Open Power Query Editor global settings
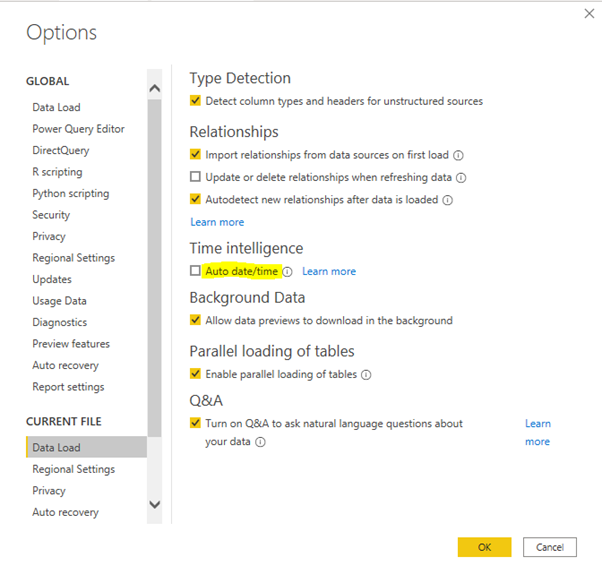Screen dimensions: 602x583 [78, 129]
